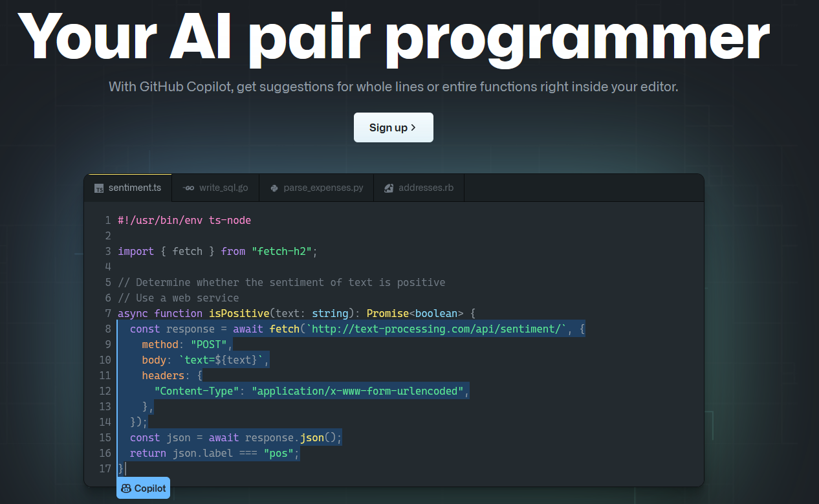
Task: Click the comment "Use a web service"
Action: 179,298
